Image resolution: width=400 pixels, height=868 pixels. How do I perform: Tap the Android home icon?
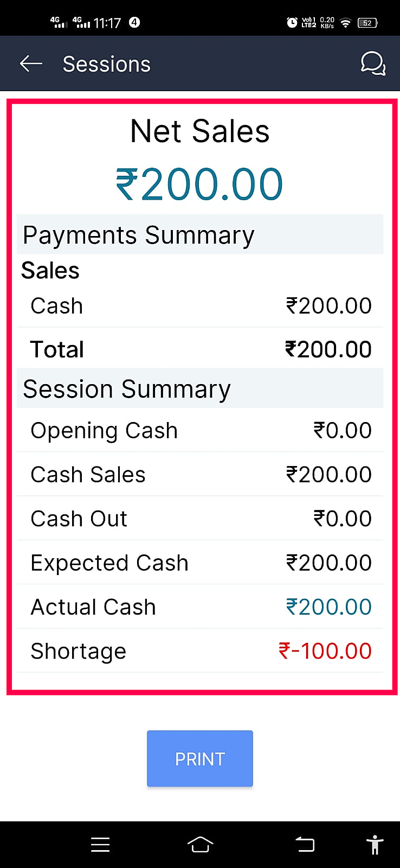[x=200, y=845]
